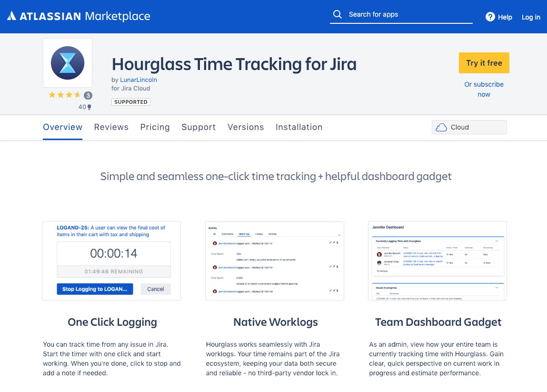
Task: Open the LunarLincoln vendor page
Action: [139, 80]
